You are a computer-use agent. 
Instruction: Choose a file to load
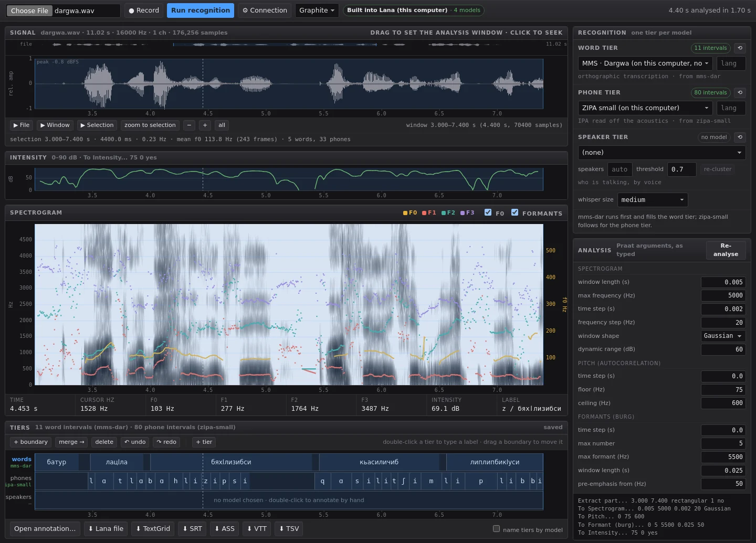point(29,10)
